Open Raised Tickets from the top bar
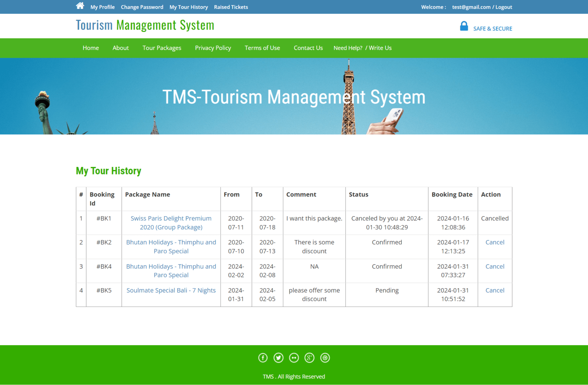 click(230, 7)
